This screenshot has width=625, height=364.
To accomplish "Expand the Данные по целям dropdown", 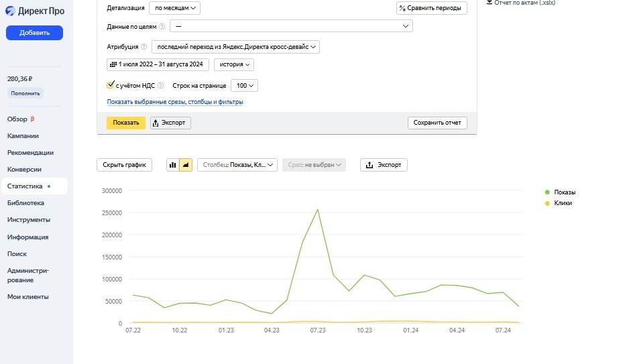I will (291, 26).
